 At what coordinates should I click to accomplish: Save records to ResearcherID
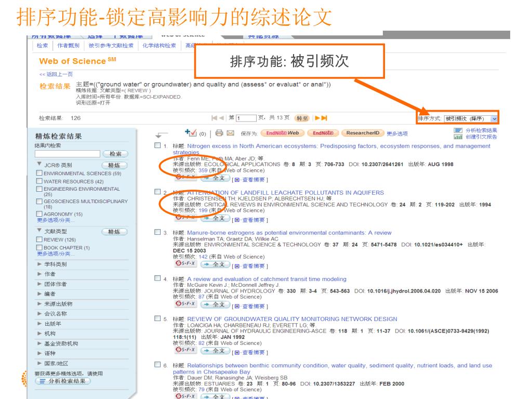tap(363, 133)
